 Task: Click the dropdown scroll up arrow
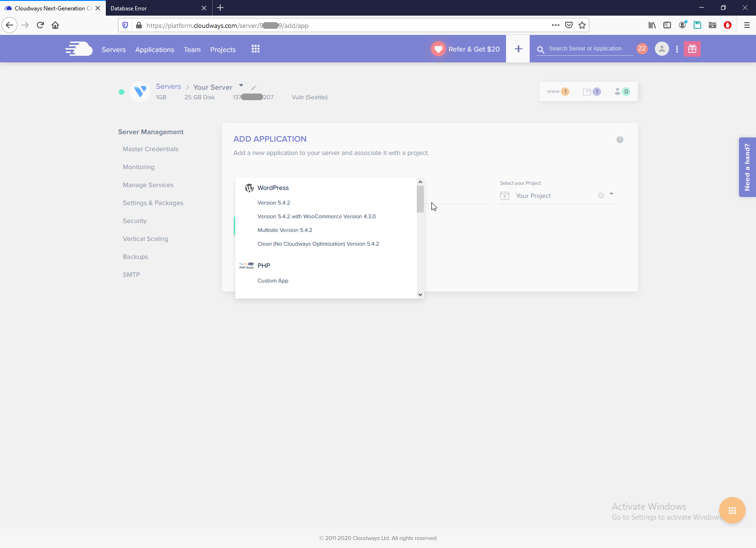click(420, 182)
